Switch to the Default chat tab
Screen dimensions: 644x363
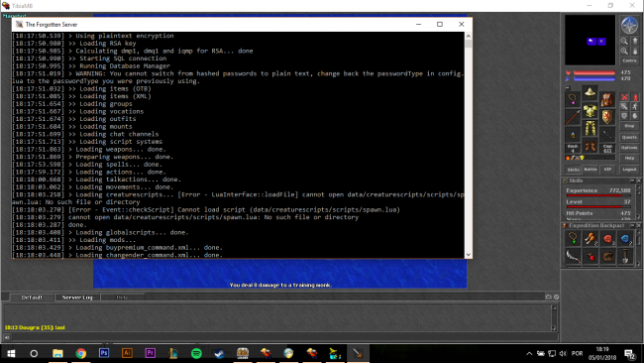[x=32, y=298]
